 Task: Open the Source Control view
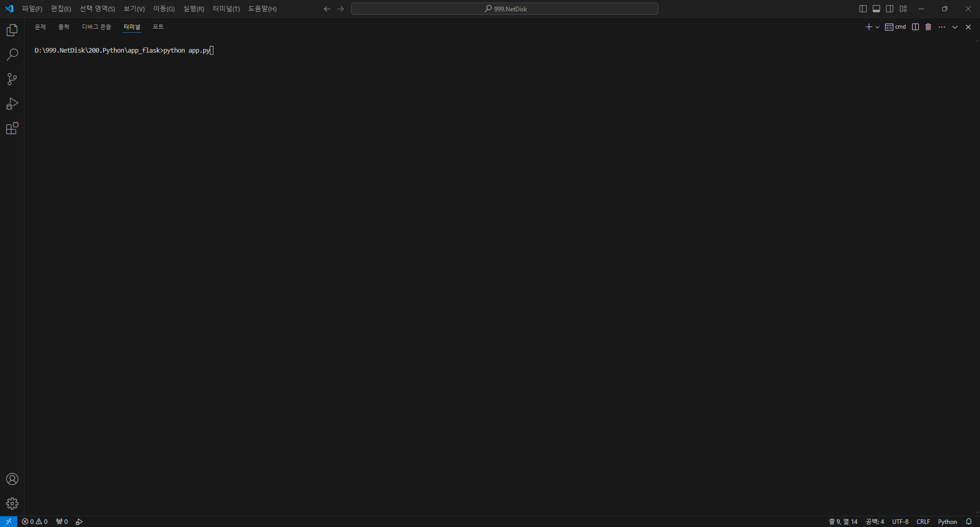12,79
